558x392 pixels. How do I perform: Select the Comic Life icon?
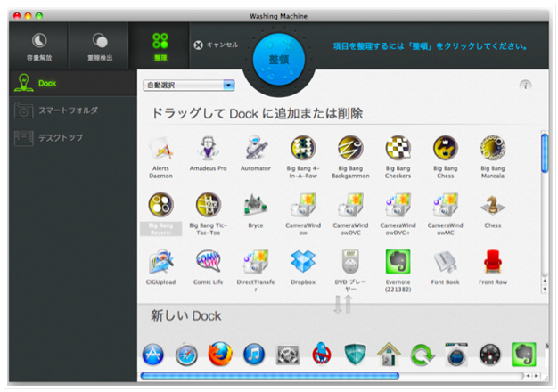[x=209, y=261]
